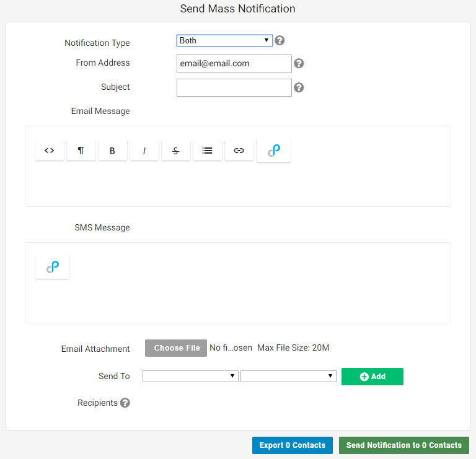This screenshot has height=459, width=476.
Task: Expand the second Send To dropdown
Action: pos(288,376)
